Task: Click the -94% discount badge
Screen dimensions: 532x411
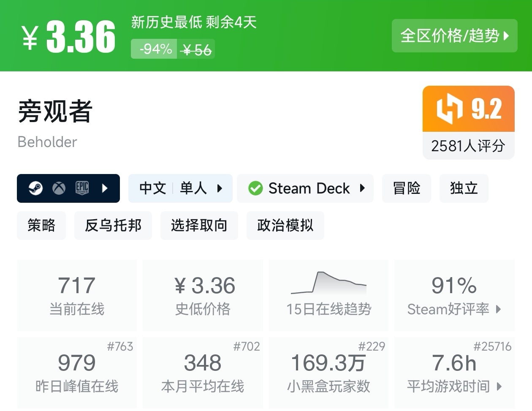Action: 155,49
